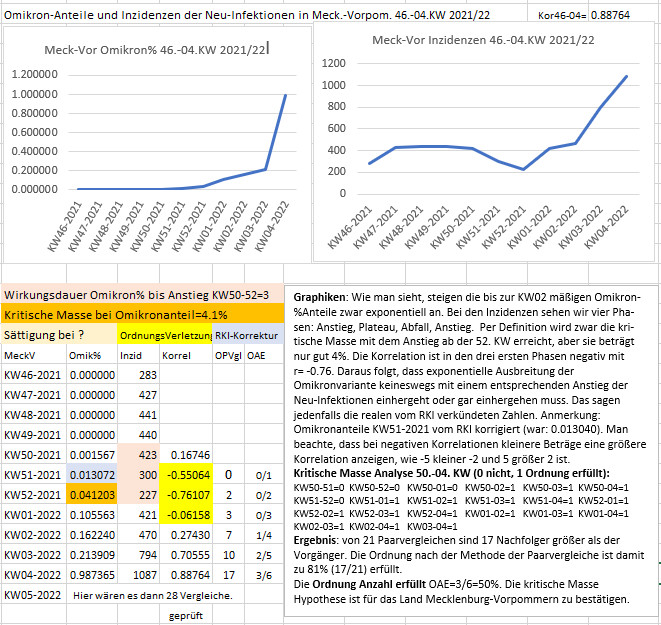Viewport: 661px width, 625px height.
Task: Select Korrel value 0.70555 cell
Action: click(186, 555)
